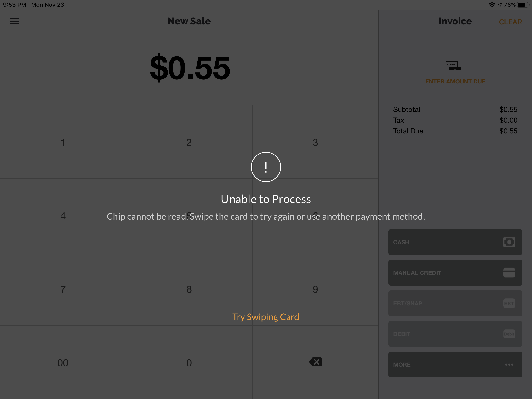
Task: Clear the invoice with CLEAR
Action: tap(510, 22)
